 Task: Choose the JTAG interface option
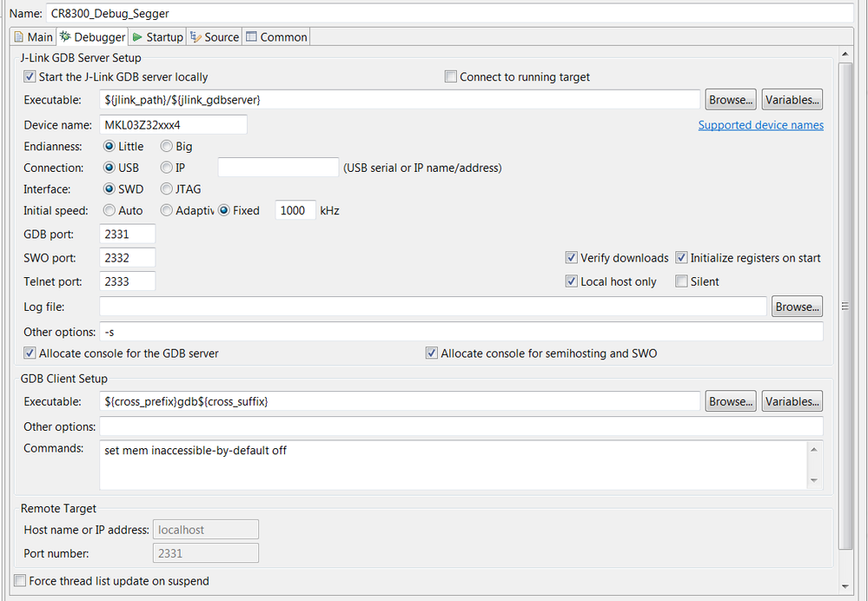pos(167,189)
